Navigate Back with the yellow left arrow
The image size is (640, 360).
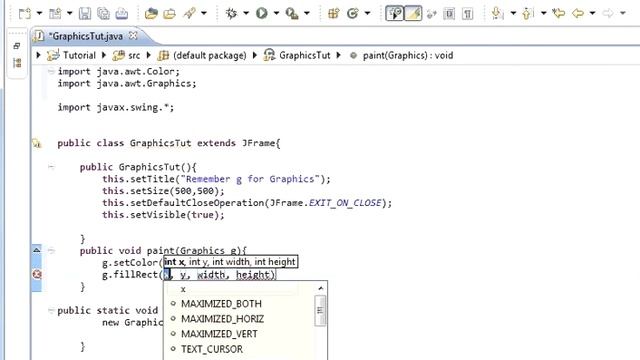pos(578,13)
